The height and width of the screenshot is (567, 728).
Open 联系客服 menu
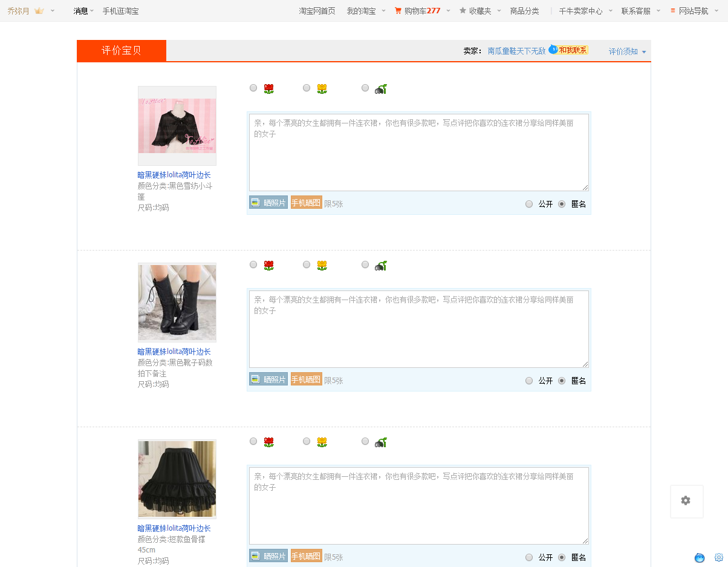pyautogui.click(x=636, y=11)
